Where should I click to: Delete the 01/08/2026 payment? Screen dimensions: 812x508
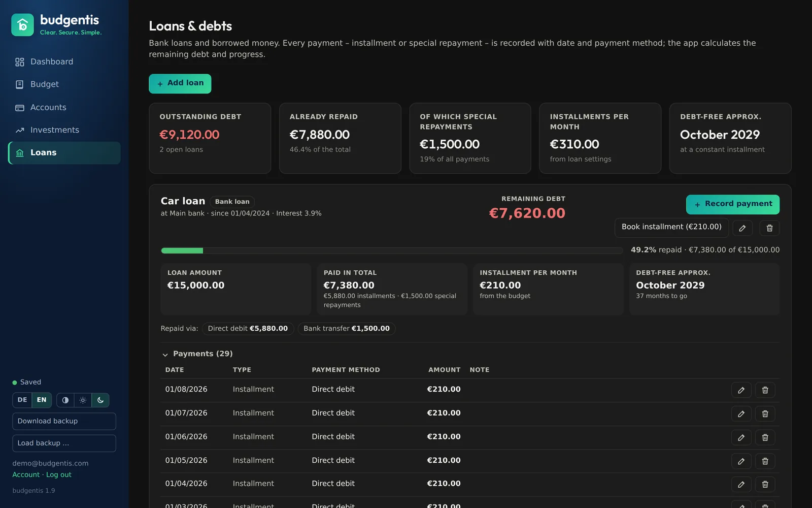point(765,390)
